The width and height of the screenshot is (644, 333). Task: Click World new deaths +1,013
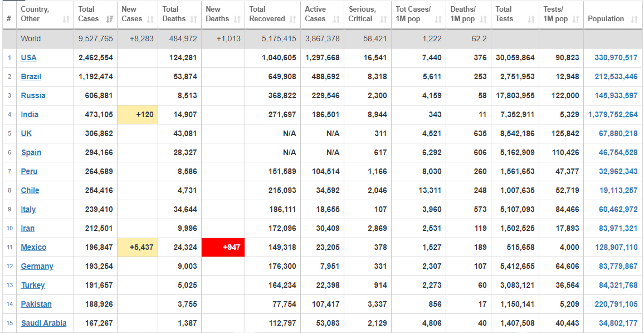point(228,39)
